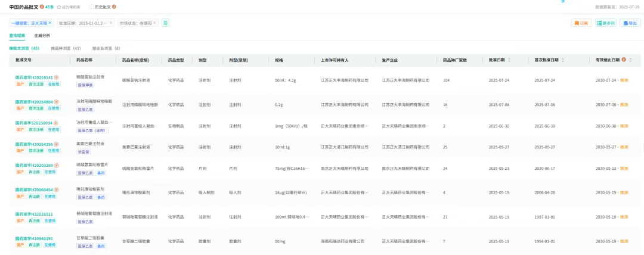Sort by 首次批准日期 column

tap(563, 60)
